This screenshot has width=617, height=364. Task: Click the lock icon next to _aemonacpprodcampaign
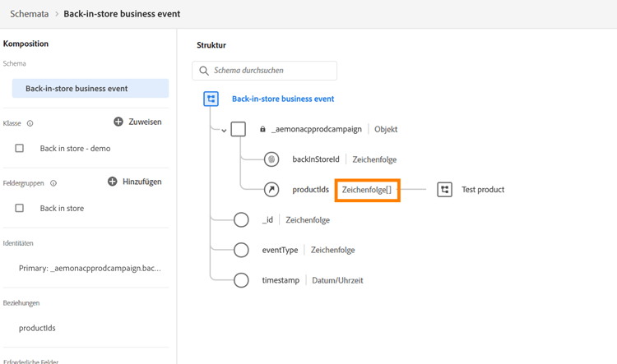pos(262,129)
